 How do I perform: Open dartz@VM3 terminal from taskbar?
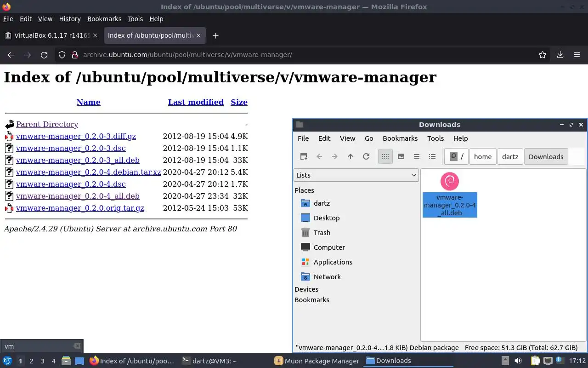point(209,361)
